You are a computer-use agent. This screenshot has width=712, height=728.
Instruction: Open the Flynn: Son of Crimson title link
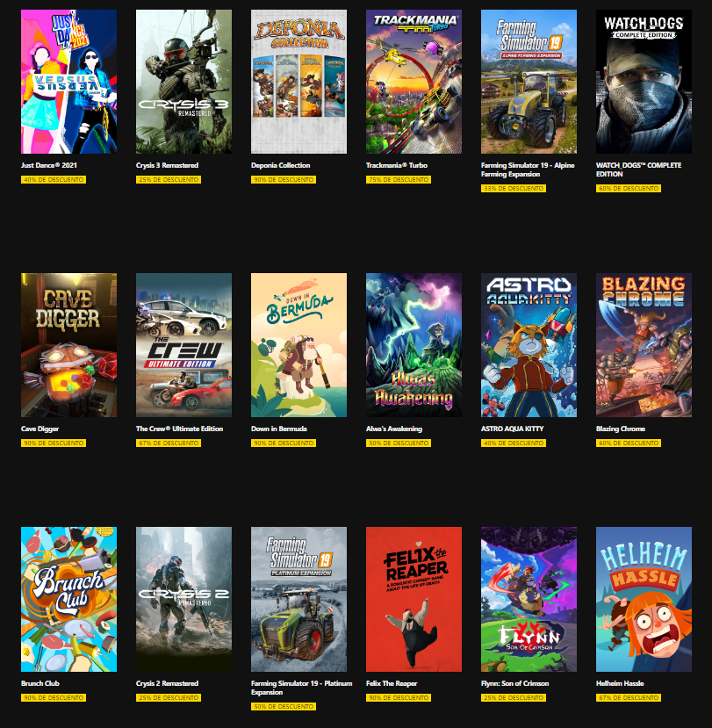(514, 683)
